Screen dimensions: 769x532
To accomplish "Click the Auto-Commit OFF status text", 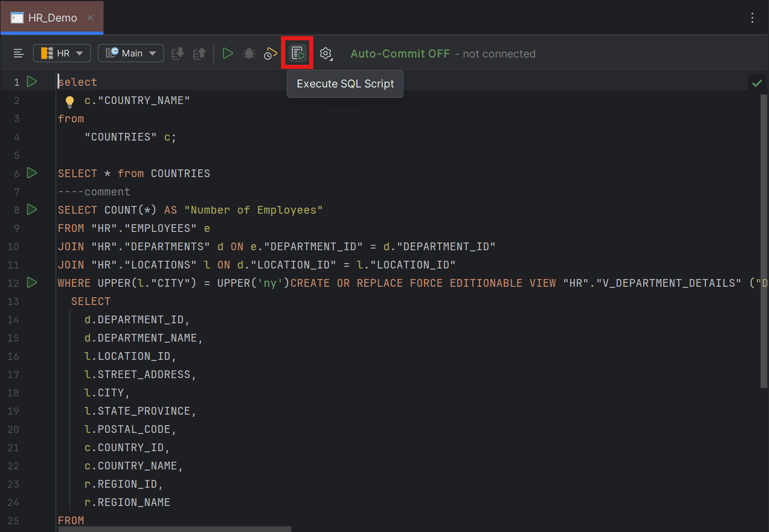I will [400, 53].
